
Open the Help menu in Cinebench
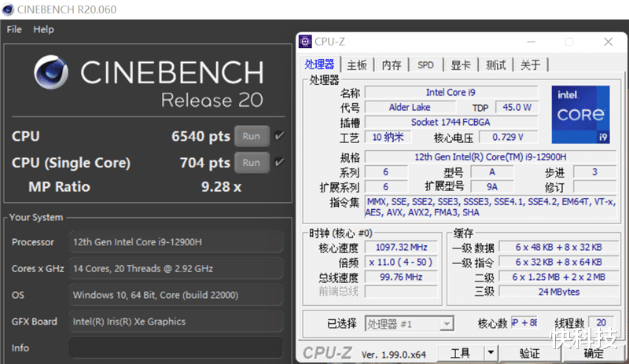click(x=43, y=29)
